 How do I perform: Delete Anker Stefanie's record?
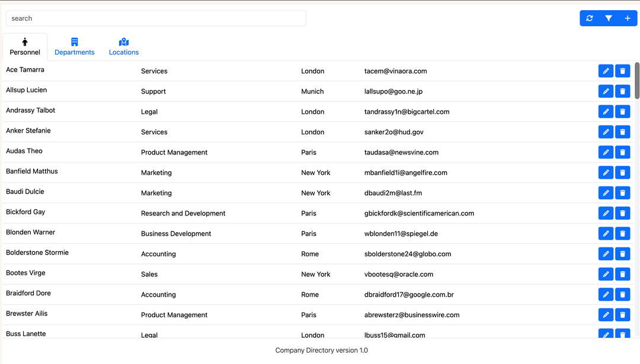[622, 132]
